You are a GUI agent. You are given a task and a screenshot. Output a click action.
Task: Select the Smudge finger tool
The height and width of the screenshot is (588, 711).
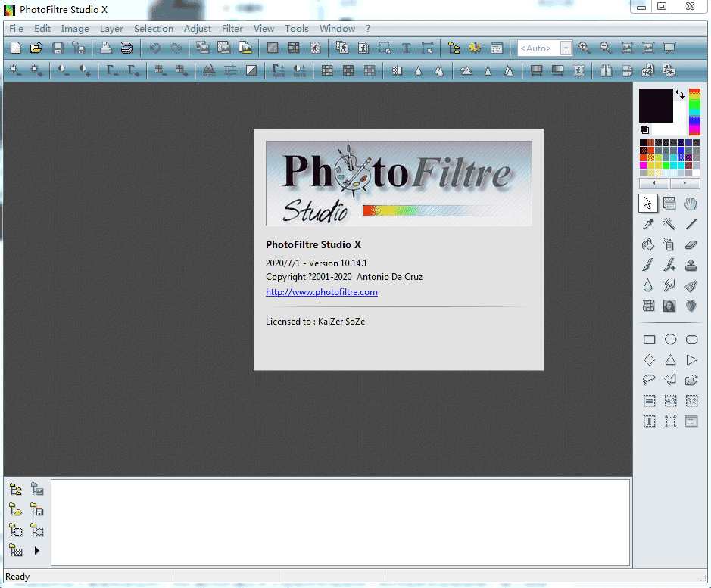tap(669, 285)
